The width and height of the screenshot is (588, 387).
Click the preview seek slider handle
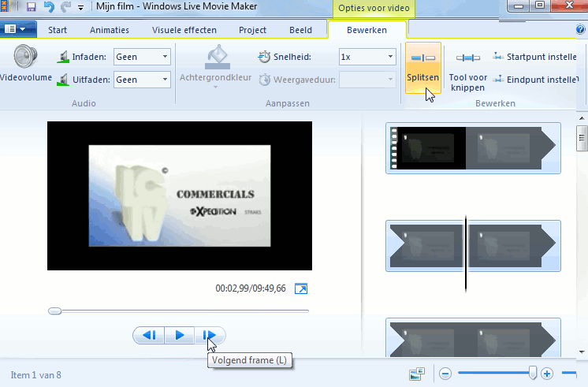[x=54, y=311]
